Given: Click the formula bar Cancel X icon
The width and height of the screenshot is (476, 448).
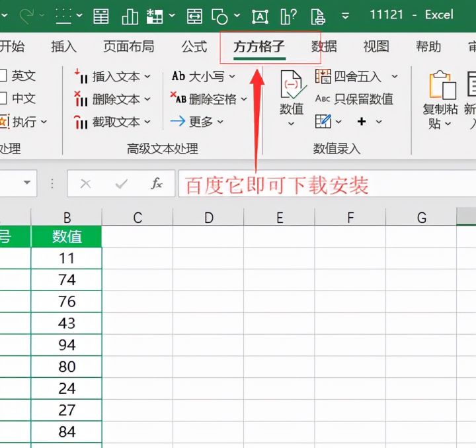Looking at the screenshot, I should tap(85, 183).
